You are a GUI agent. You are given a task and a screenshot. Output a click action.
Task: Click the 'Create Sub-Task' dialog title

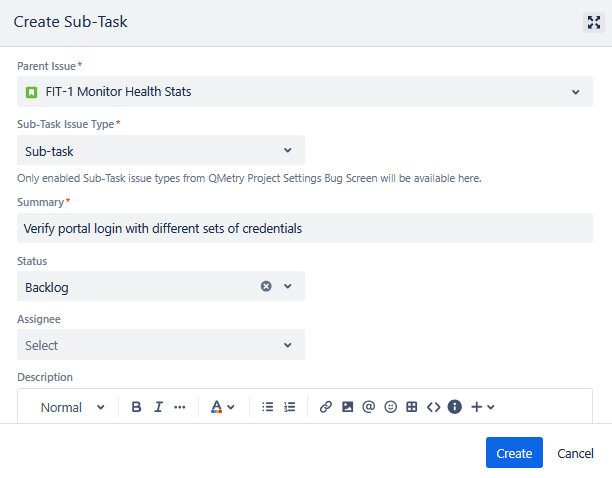[x=70, y=22]
